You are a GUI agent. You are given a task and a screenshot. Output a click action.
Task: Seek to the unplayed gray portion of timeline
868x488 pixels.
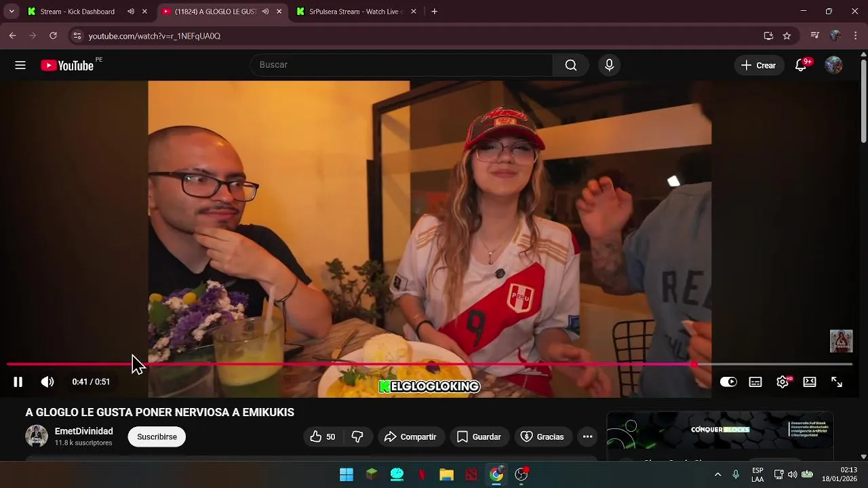click(x=775, y=365)
